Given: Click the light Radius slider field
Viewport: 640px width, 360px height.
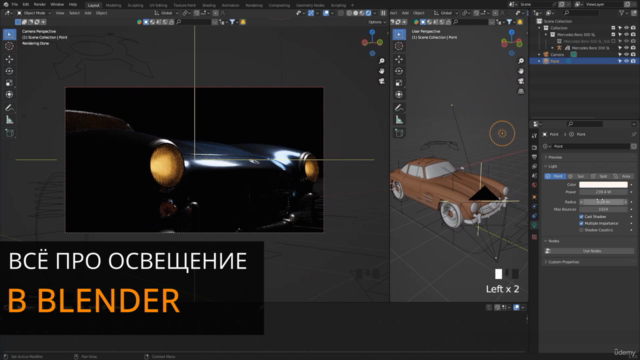Looking at the screenshot, I should (x=603, y=202).
